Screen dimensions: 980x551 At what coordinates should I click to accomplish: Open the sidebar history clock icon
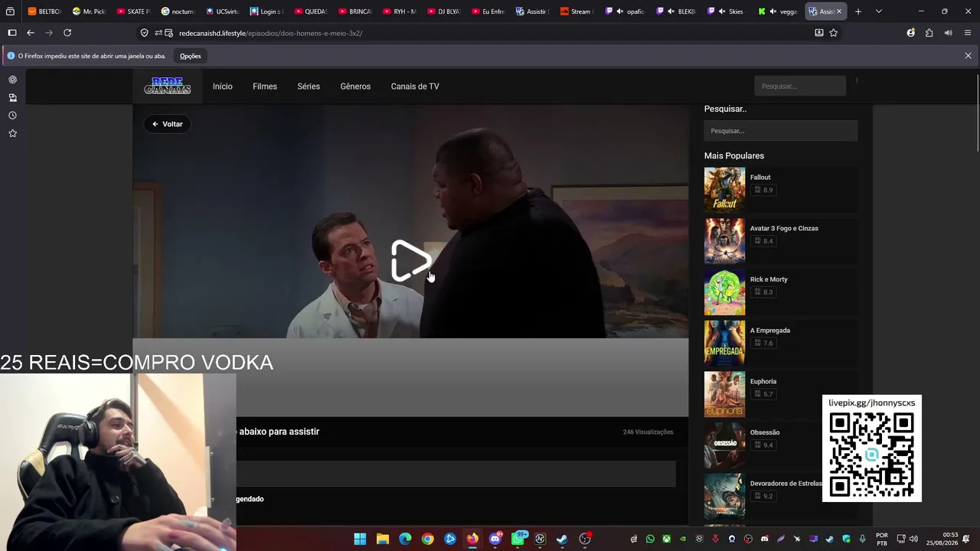point(12,116)
